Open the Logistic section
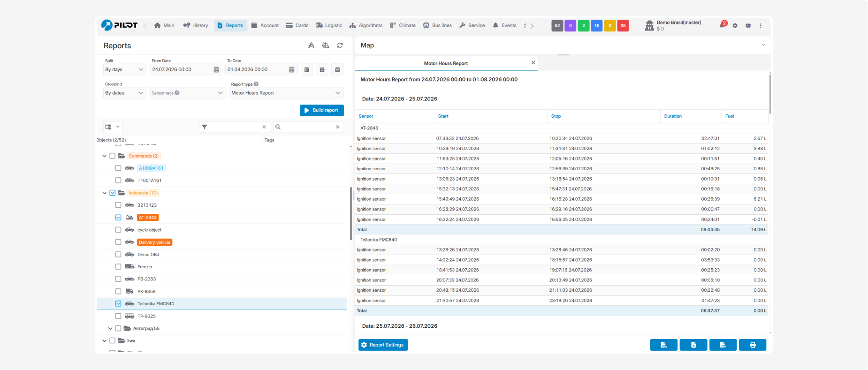Viewport: 868px width, 370px height. point(329,26)
